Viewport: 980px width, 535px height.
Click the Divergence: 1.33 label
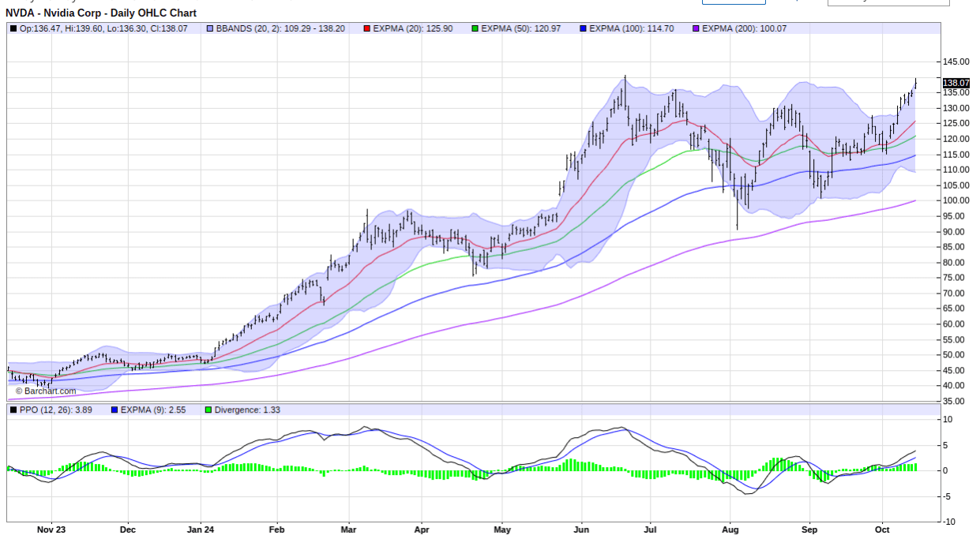pos(247,410)
